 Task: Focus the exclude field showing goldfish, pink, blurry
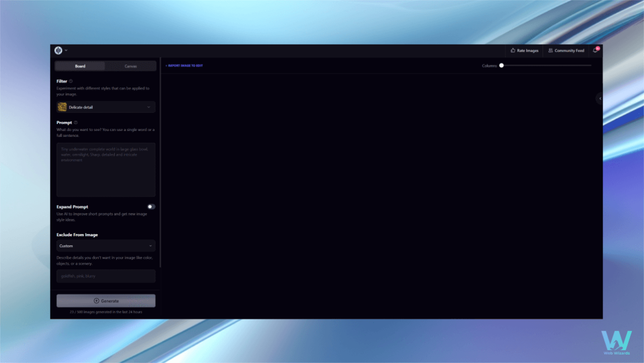point(106,276)
